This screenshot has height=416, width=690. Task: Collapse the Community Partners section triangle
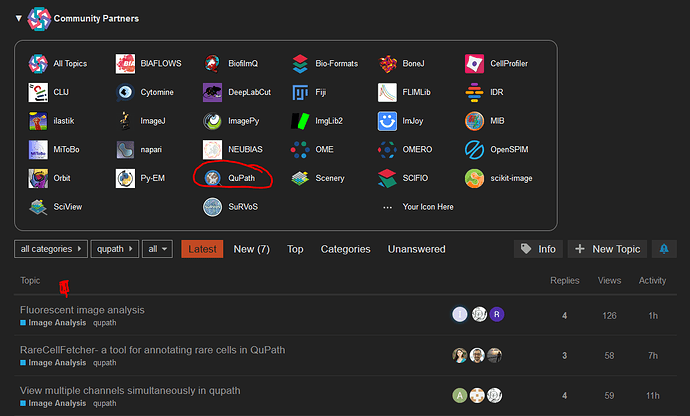(x=18, y=18)
